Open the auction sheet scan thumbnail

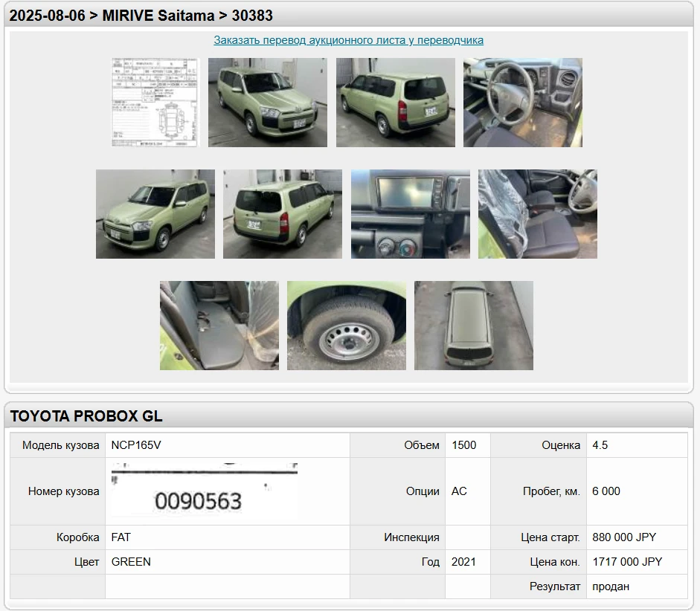click(155, 103)
